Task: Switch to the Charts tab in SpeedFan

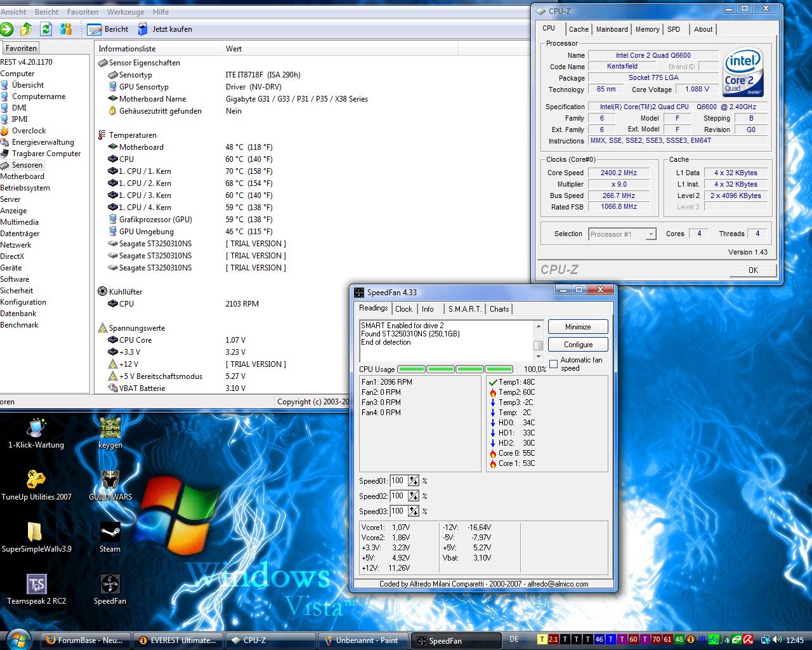Action: [x=499, y=309]
